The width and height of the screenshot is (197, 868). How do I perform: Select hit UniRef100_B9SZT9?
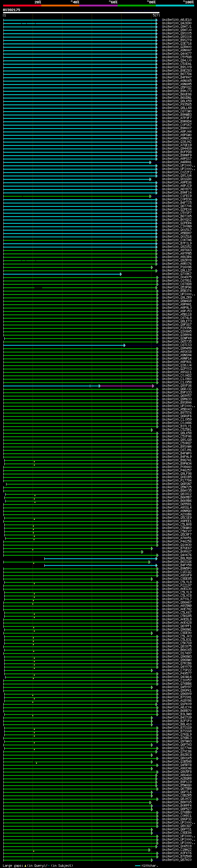177,40
